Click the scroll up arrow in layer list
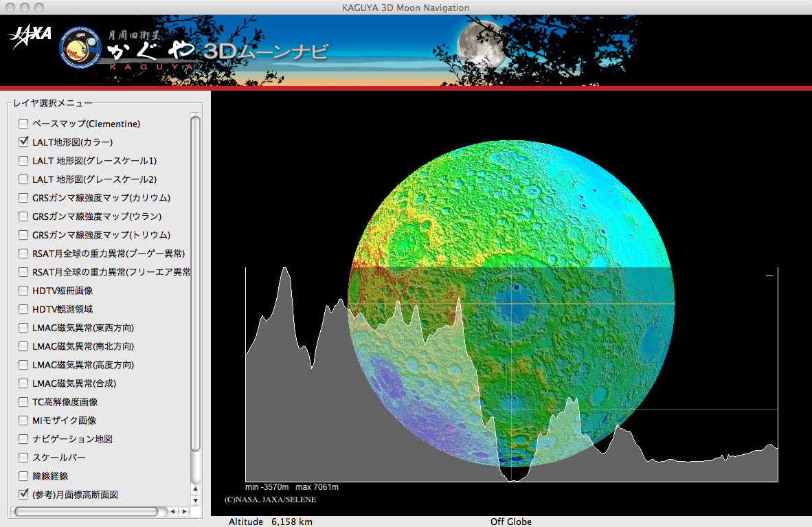This screenshot has width=812, height=527. (195, 489)
